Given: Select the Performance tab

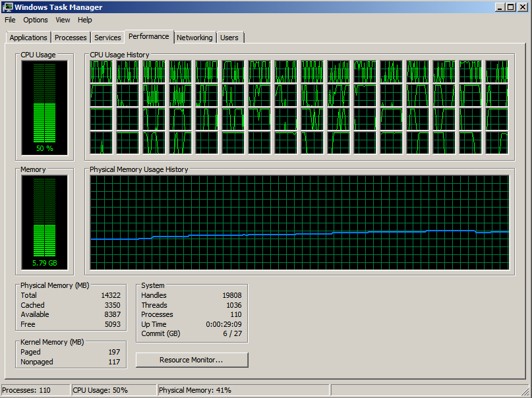Looking at the screenshot, I should click(x=149, y=36).
